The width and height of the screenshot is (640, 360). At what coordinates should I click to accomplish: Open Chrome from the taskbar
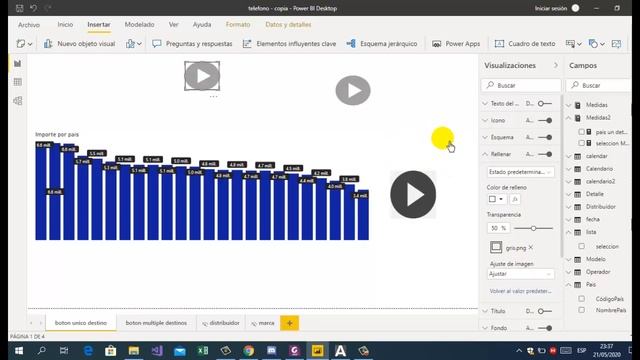point(248,351)
